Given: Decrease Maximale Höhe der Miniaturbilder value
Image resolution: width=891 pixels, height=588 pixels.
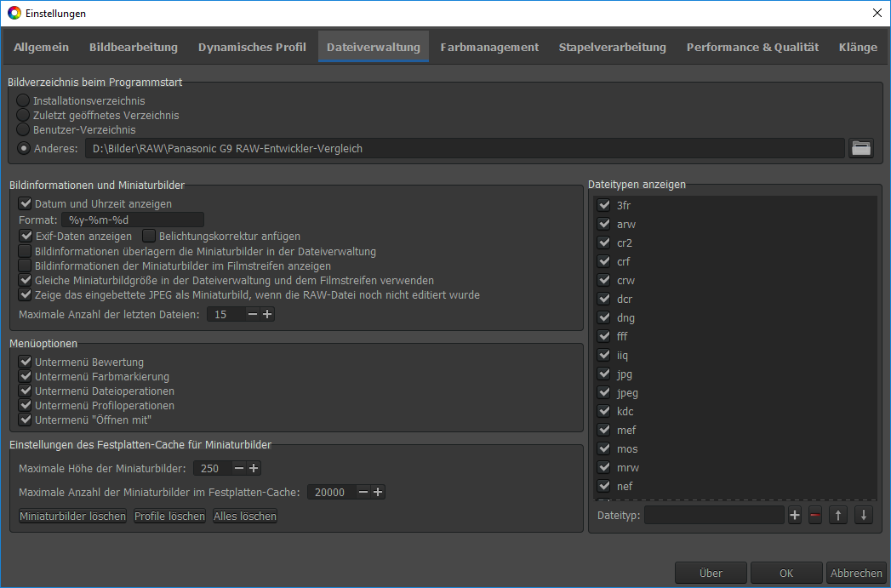Looking at the screenshot, I should click(x=239, y=468).
